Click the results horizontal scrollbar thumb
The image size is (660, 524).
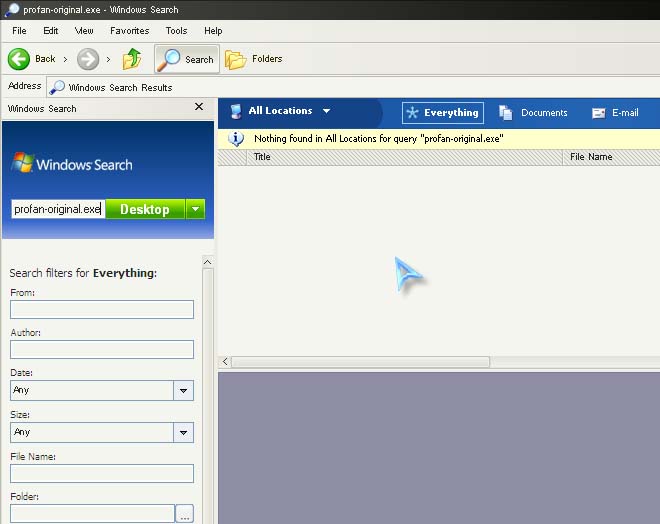(x=361, y=362)
